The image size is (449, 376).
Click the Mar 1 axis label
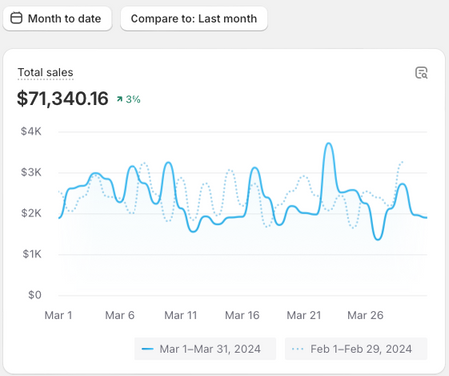tap(58, 315)
